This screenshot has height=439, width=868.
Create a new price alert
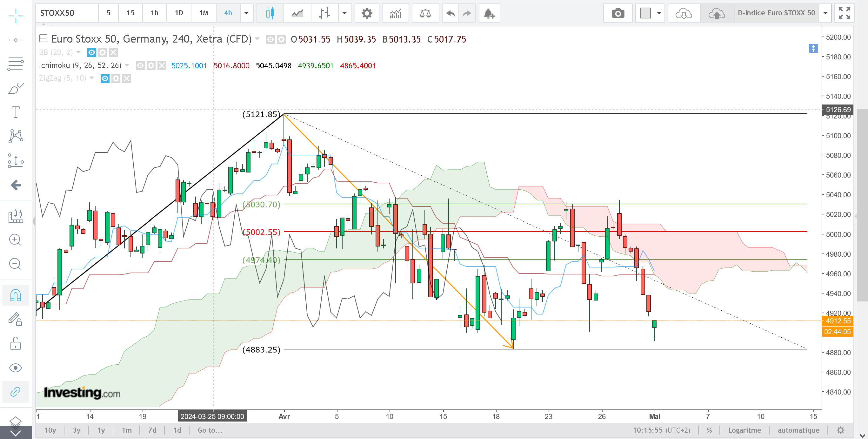(489, 13)
